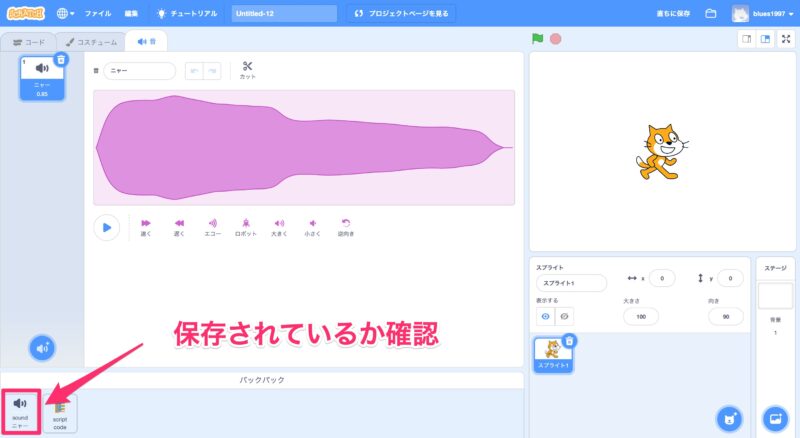Click the sound ニャー item in backpack
The width and height of the screenshot is (800, 438).
click(x=20, y=411)
